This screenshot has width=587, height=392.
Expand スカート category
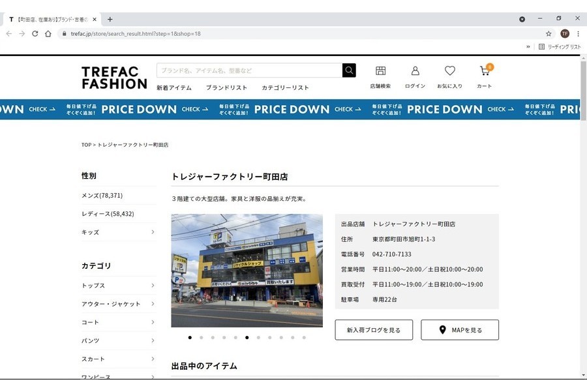(118, 359)
